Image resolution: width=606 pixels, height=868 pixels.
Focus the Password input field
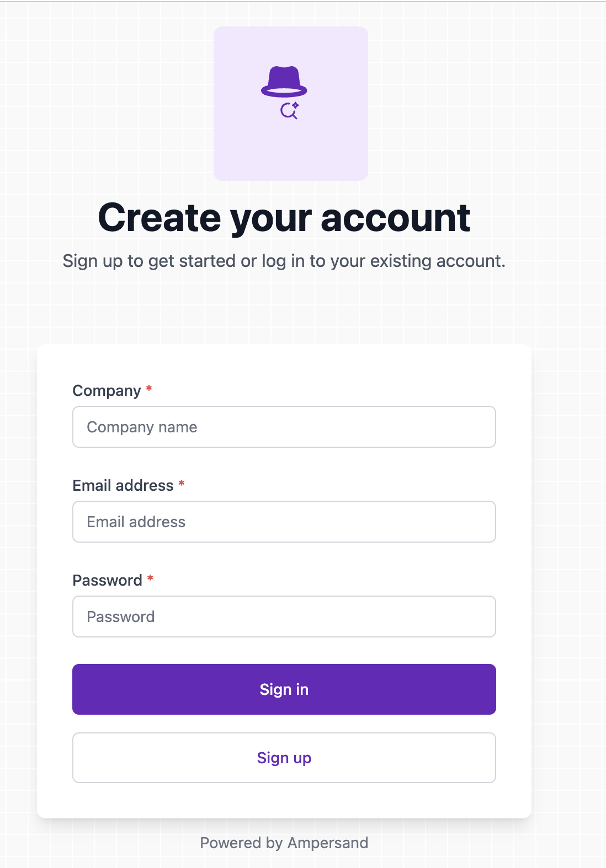(x=284, y=617)
